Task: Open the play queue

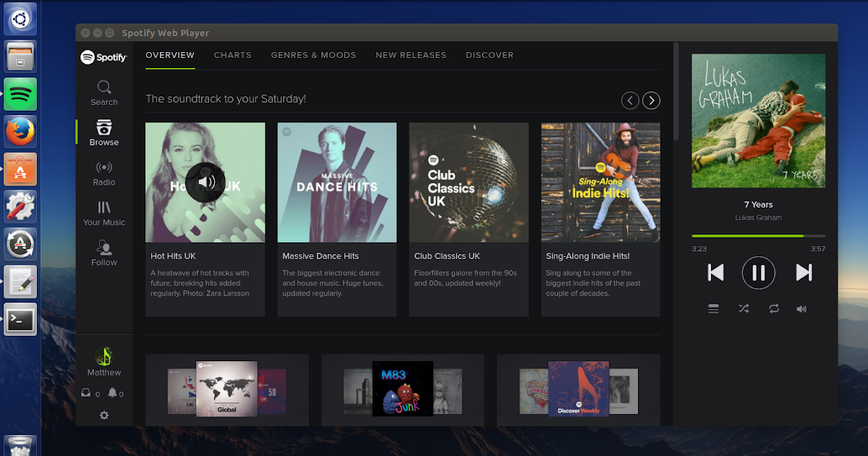Action: 713,308
